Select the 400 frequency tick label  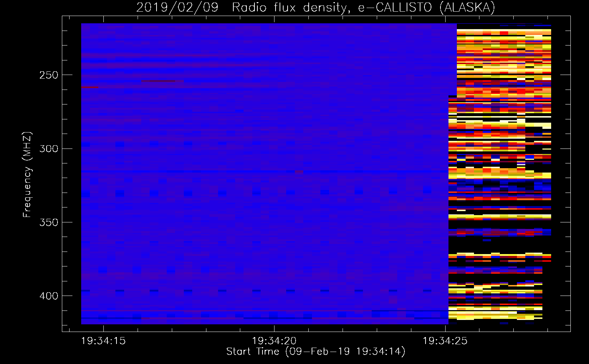click(49, 296)
